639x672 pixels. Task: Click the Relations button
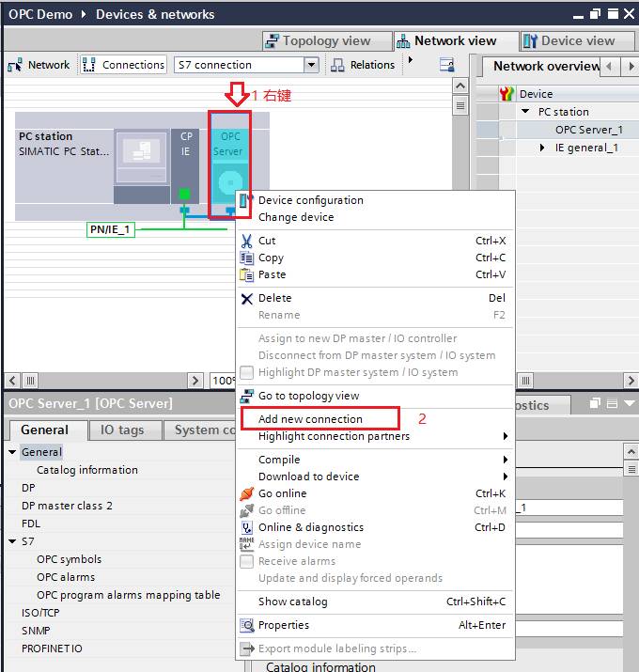pos(363,65)
